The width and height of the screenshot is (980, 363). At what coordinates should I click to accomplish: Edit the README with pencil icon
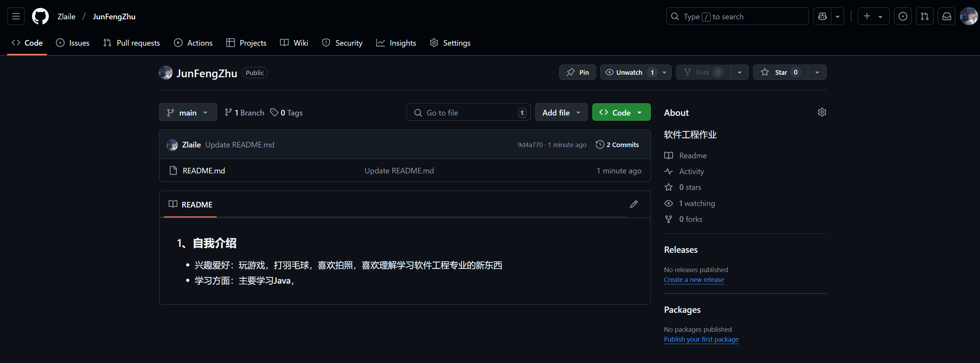pos(633,204)
